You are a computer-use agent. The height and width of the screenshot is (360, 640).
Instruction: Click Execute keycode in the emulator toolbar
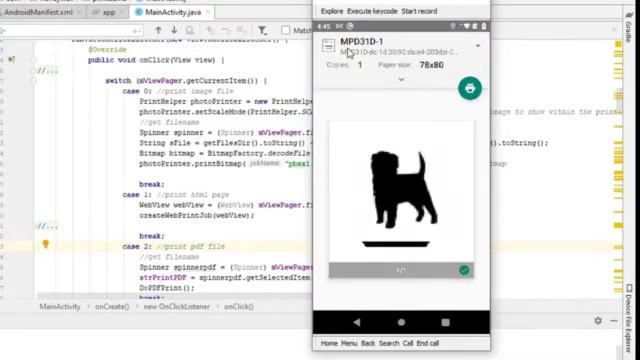pyautogui.click(x=372, y=11)
